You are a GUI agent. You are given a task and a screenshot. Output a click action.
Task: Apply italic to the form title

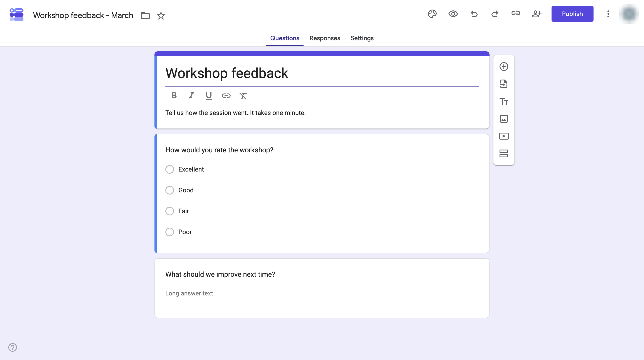pos(191,95)
